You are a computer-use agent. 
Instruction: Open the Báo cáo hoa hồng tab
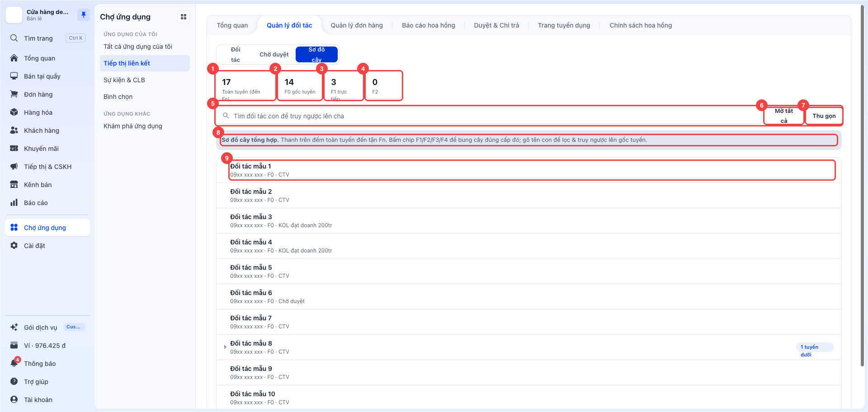pos(429,25)
